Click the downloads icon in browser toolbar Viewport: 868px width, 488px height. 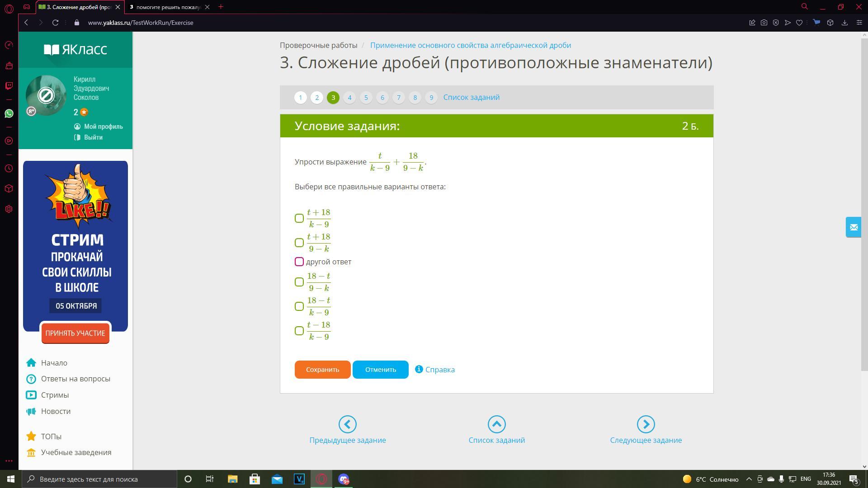(x=844, y=23)
